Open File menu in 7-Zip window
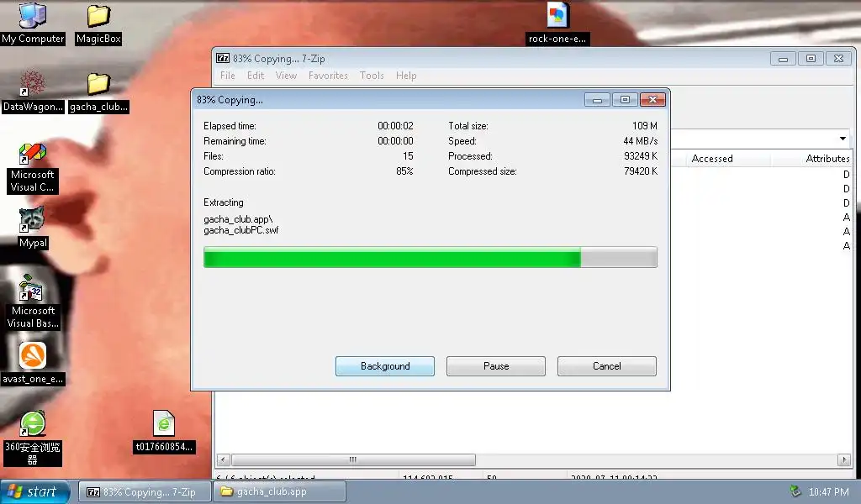The image size is (861, 504). [227, 76]
